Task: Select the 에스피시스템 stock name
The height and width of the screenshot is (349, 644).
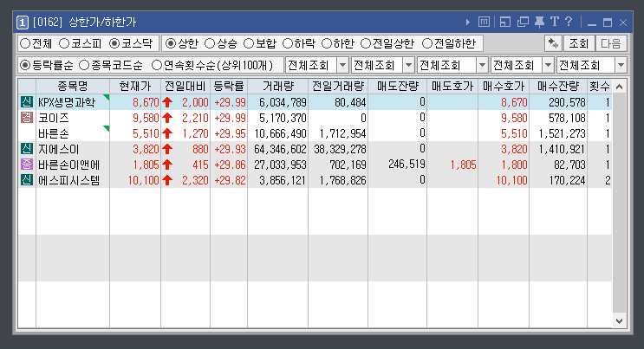Action: point(69,180)
